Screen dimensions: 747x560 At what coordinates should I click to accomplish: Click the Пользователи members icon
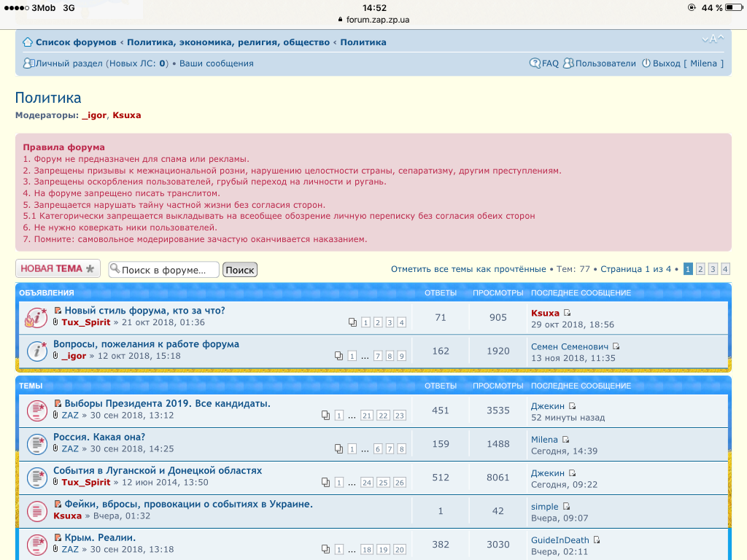[568, 63]
